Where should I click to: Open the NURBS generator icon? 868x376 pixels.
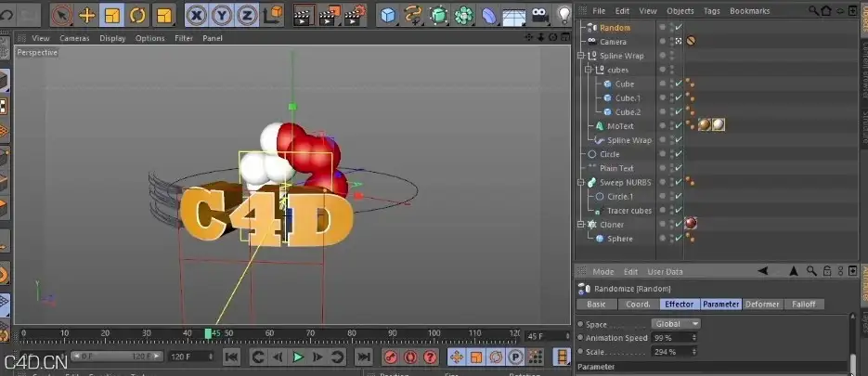click(x=438, y=15)
